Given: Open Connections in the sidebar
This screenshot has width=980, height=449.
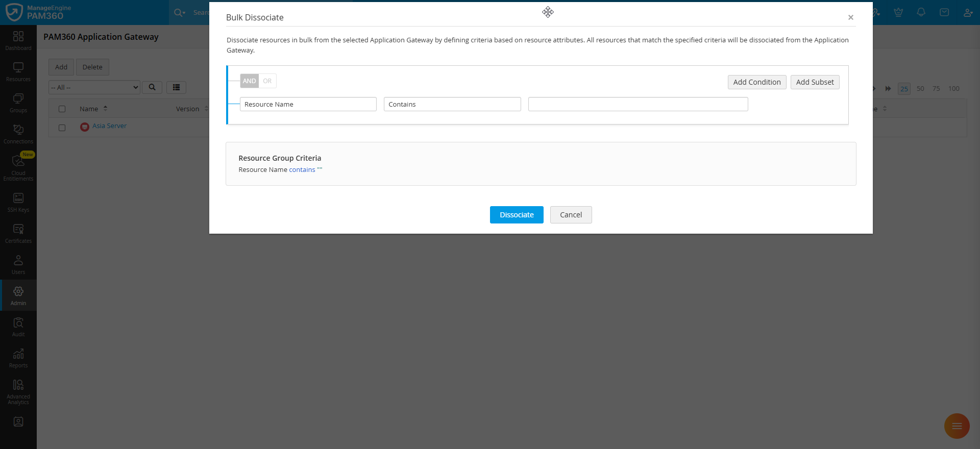Looking at the screenshot, I should (x=18, y=134).
